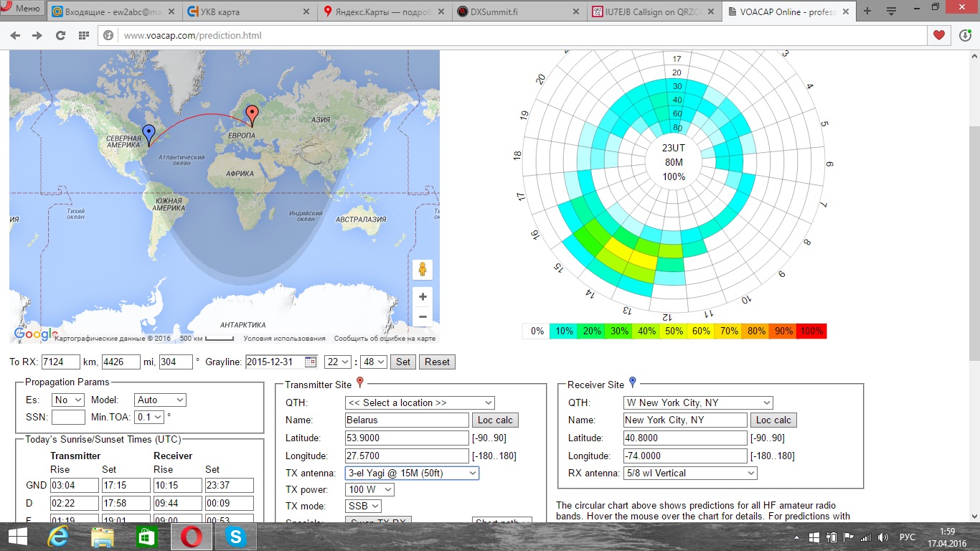Image resolution: width=980 pixels, height=551 pixels.
Task: Click the Transmitter Latitude field
Action: 407,438
